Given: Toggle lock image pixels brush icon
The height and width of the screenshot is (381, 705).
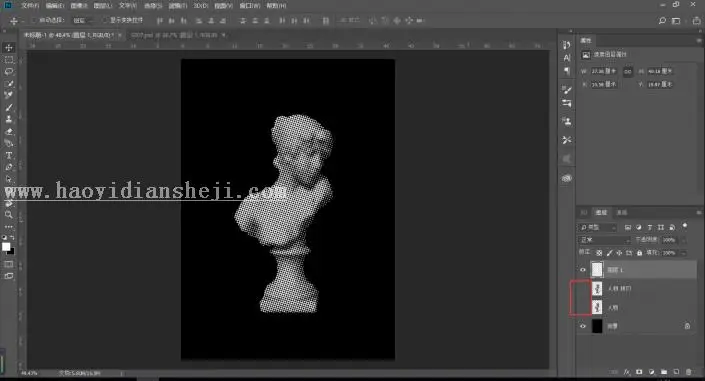Looking at the screenshot, I should 609,253.
